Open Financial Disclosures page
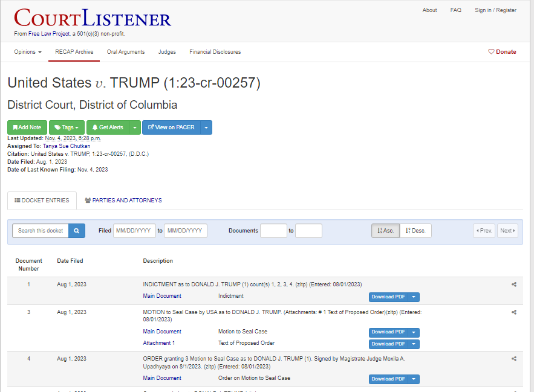Screen dimensions: 534x392 click(215, 52)
